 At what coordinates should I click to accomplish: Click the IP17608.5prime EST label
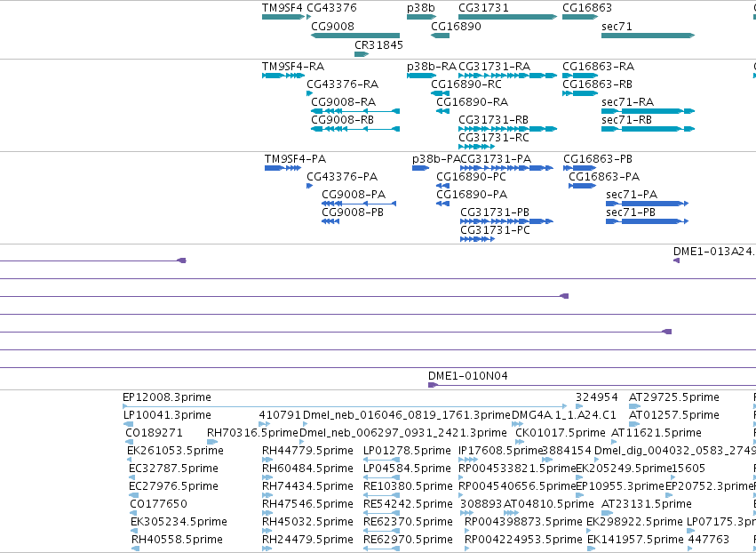coord(501,451)
